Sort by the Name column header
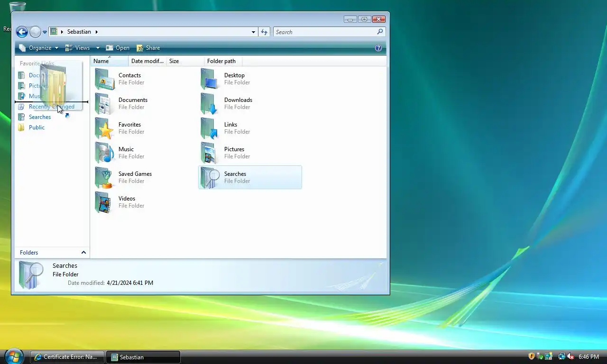 coord(110,61)
